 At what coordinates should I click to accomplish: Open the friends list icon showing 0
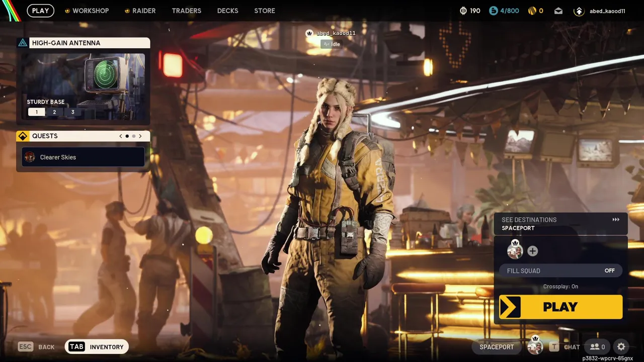pyautogui.click(x=597, y=347)
